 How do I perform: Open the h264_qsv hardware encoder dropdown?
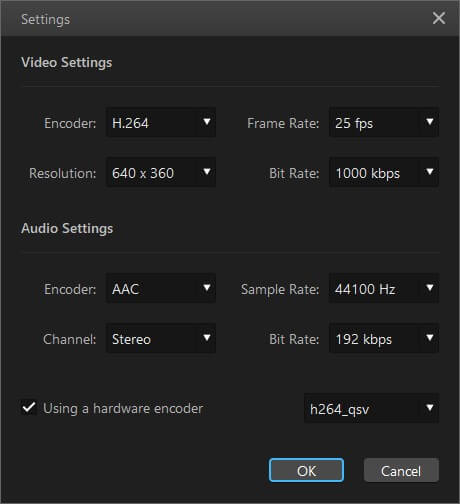pos(371,408)
